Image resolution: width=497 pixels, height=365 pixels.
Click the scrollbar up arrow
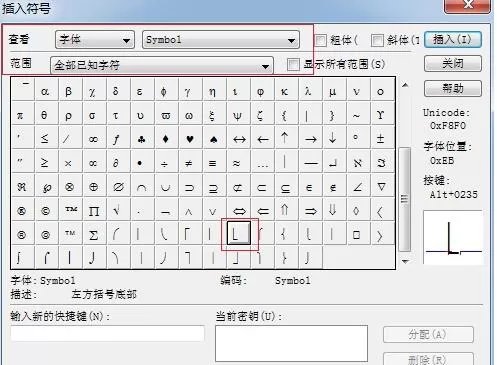point(405,85)
